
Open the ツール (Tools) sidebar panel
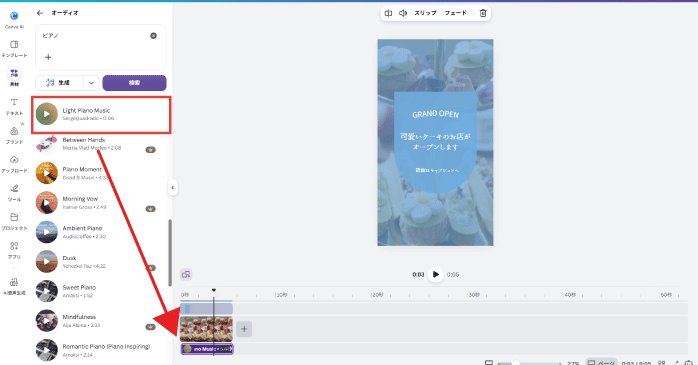pyautogui.click(x=14, y=192)
